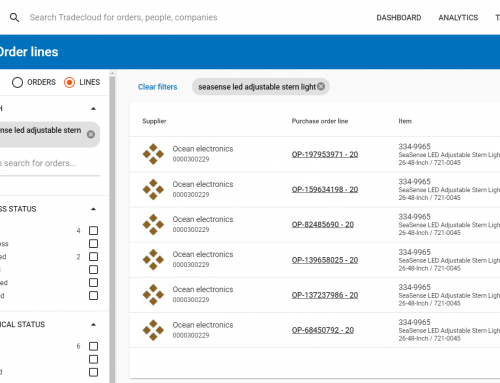The width and height of the screenshot is (500, 383).
Task: Click the Item column header
Action: click(x=405, y=121)
